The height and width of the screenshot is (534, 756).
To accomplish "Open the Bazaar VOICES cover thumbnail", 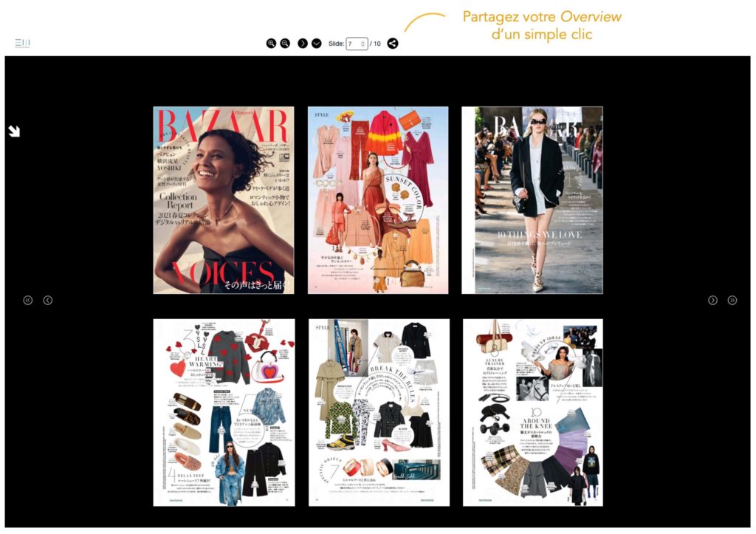I will pos(224,200).
